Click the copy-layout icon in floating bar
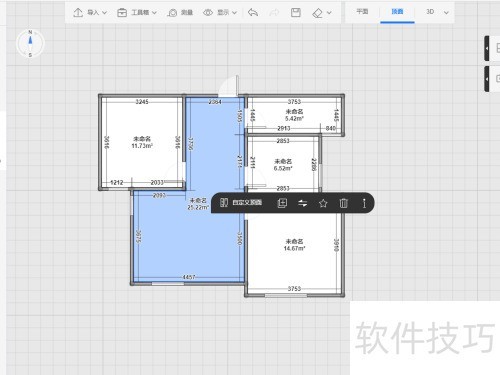Viewport: 500px width, 375px height. point(282,203)
